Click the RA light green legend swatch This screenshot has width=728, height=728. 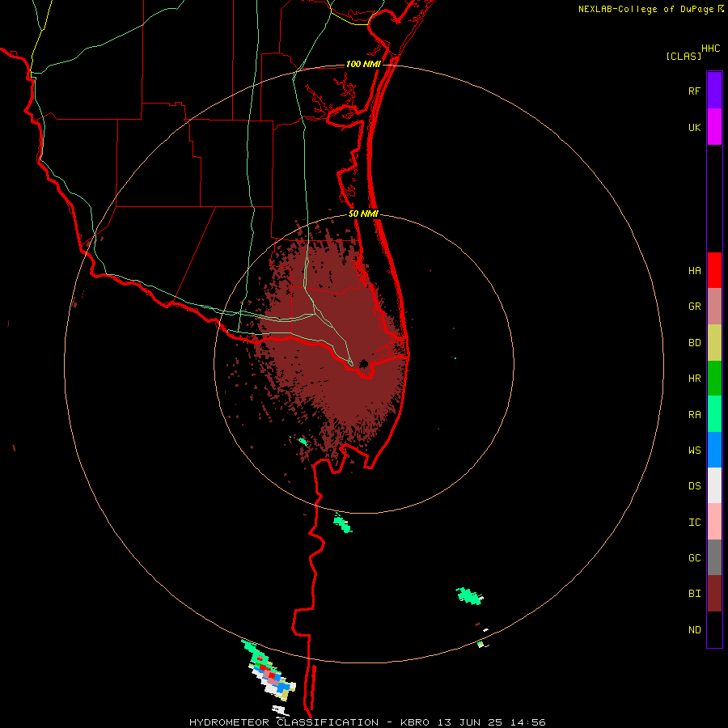click(714, 413)
